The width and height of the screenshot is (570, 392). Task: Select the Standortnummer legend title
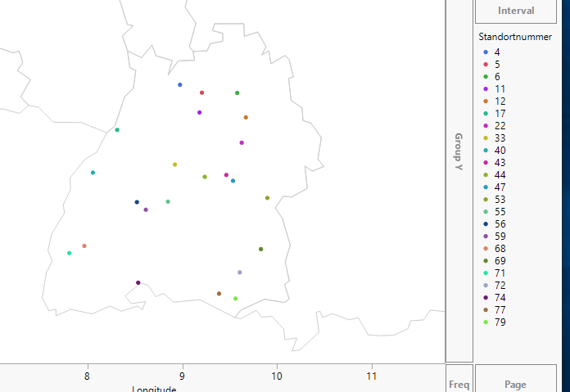tap(515, 37)
